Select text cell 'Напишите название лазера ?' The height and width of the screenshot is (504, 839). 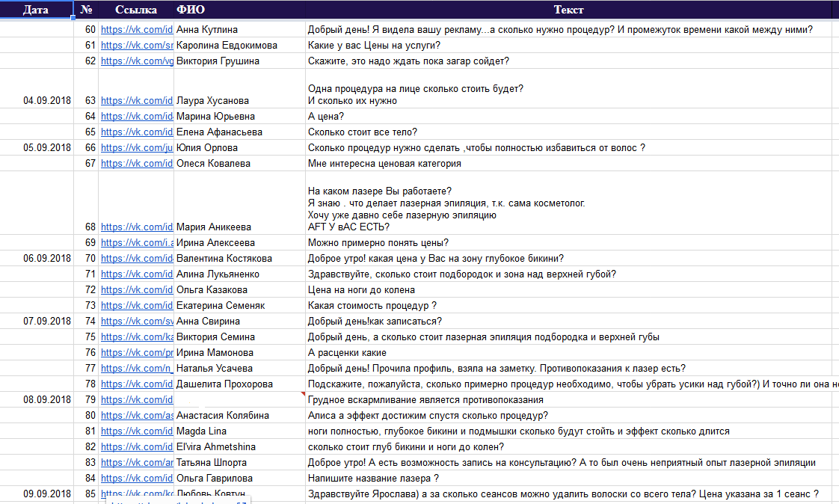(569, 479)
